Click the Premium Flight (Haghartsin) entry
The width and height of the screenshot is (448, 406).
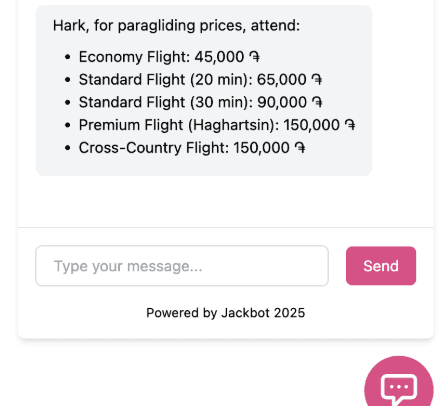pyautogui.click(x=217, y=125)
